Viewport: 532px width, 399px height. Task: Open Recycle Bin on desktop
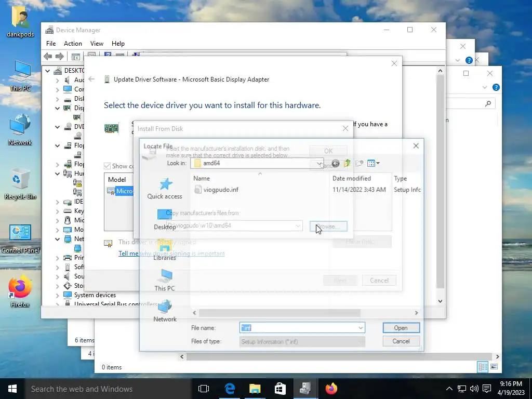point(20,184)
